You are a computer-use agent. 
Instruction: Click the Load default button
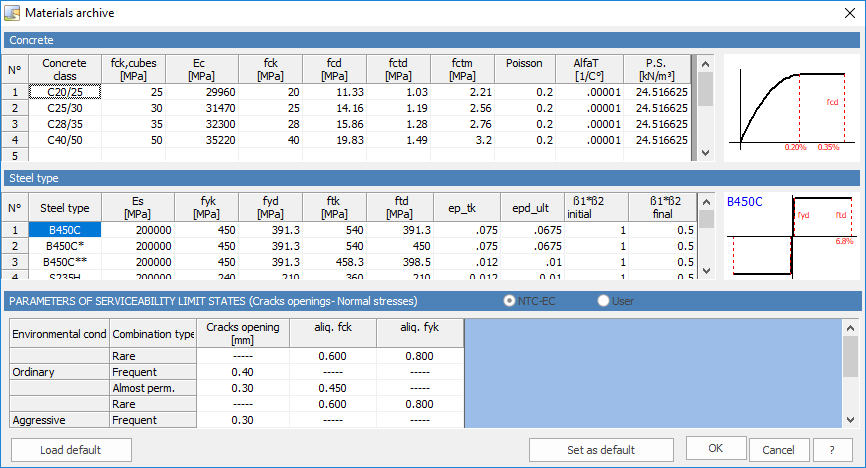(71, 450)
